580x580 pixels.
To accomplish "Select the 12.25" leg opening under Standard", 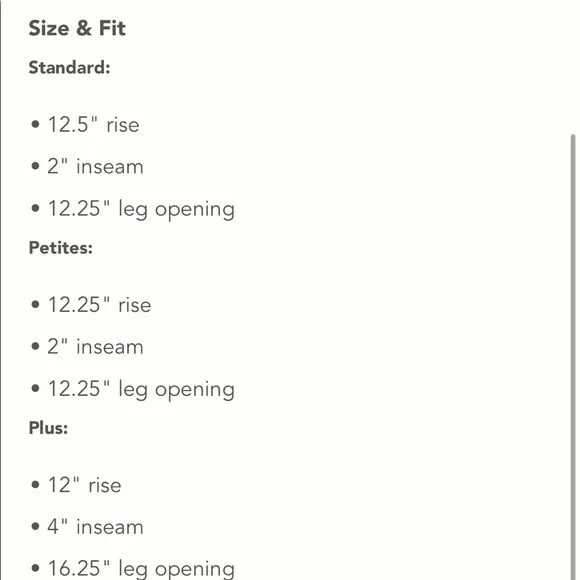I will (141, 209).
